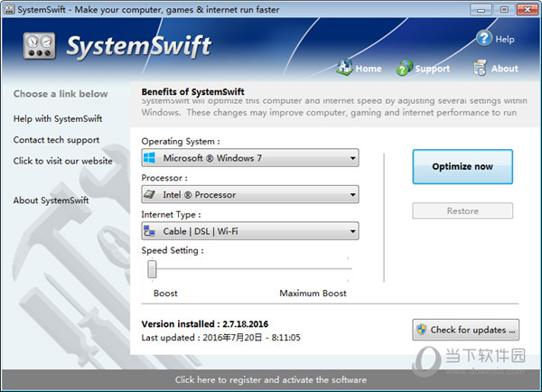Viewport: 542px width, 392px height.
Task: Open the Help label in header
Action: 505,39
